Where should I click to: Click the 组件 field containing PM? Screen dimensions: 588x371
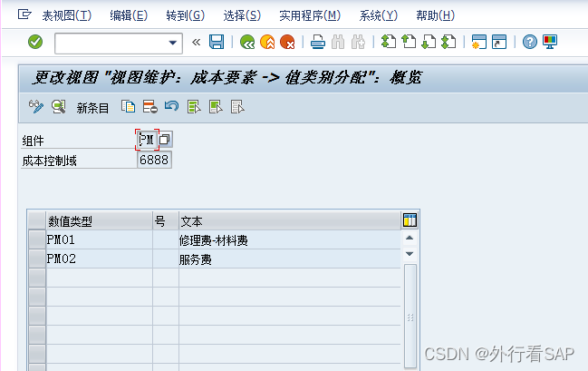tap(147, 140)
